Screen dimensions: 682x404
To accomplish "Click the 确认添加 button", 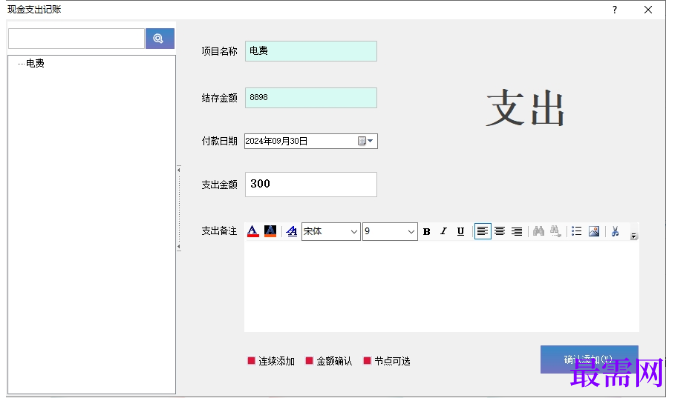I will (589, 360).
